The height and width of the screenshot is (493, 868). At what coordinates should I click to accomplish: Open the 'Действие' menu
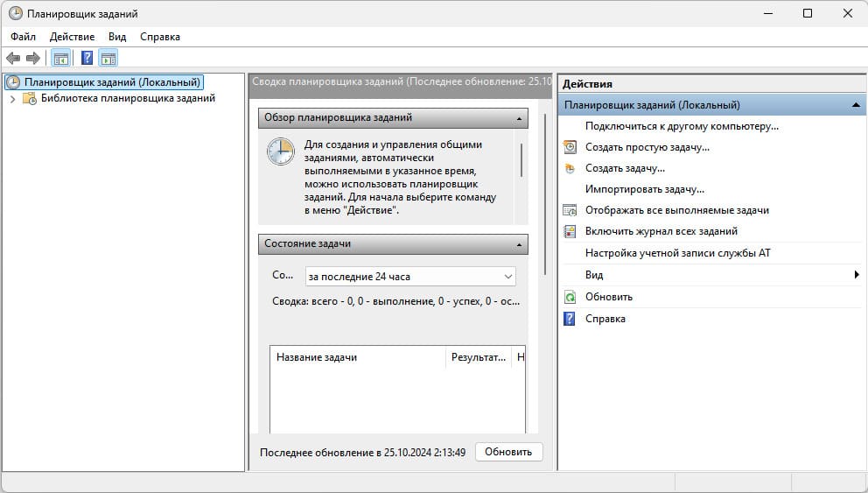[73, 37]
